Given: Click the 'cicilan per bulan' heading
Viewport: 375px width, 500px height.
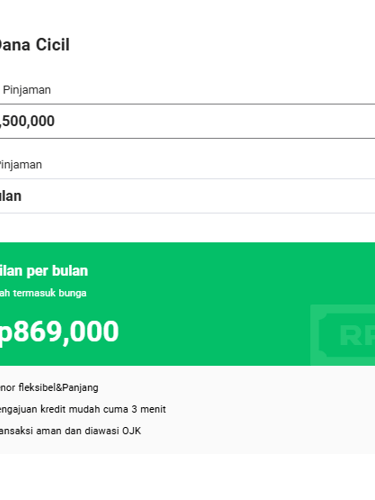Looking at the screenshot, I should (x=44, y=271).
